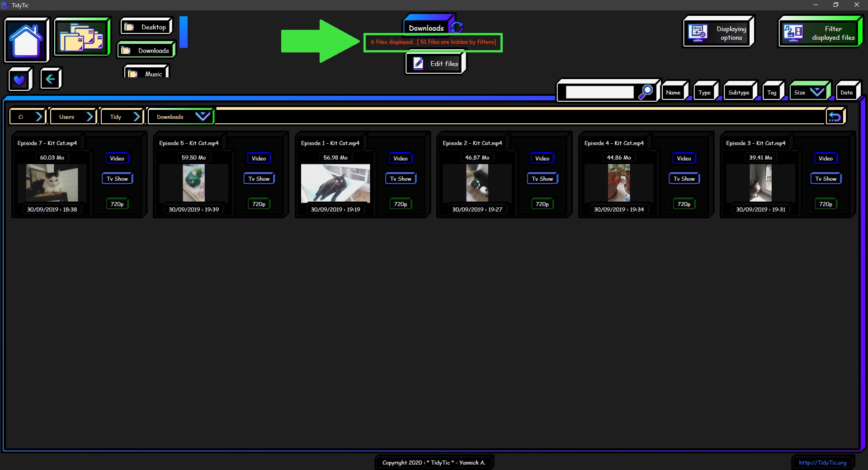Click 720p tag on Episode 2
The height and width of the screenshot is (470, 868).
pyautogui.click(x=542, y=204)
